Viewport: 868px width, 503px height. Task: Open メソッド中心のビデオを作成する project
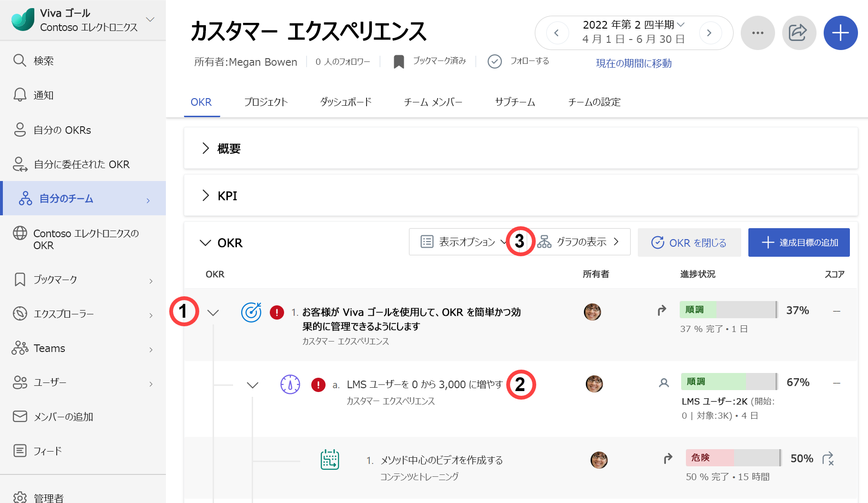click(x=441, y=460)
